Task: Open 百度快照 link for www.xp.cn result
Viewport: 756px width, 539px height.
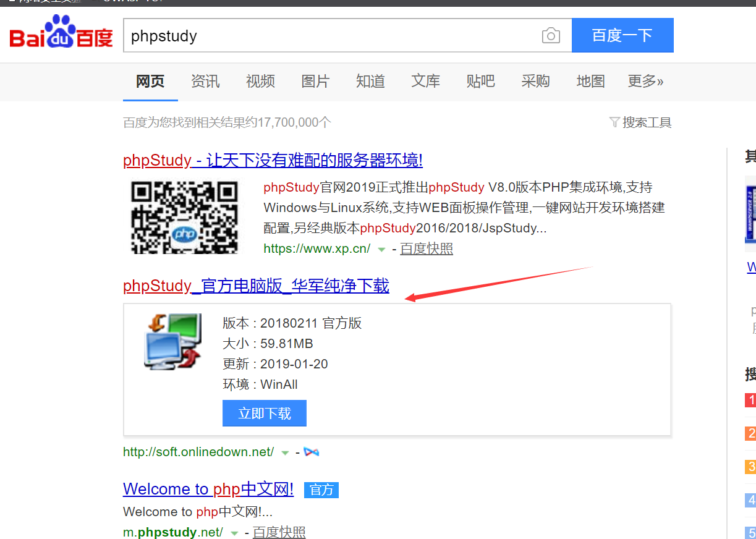Action: [x=427, y=248]
